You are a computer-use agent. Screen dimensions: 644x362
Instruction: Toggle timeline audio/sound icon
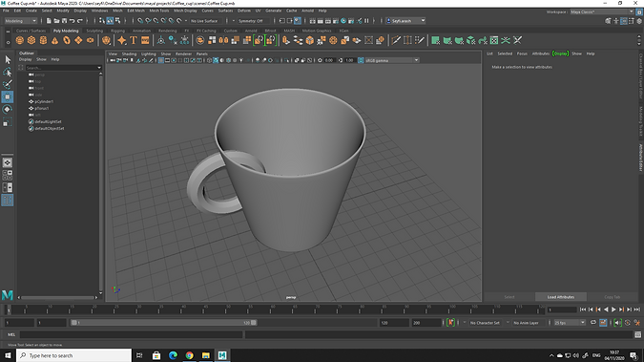(617, 323)
